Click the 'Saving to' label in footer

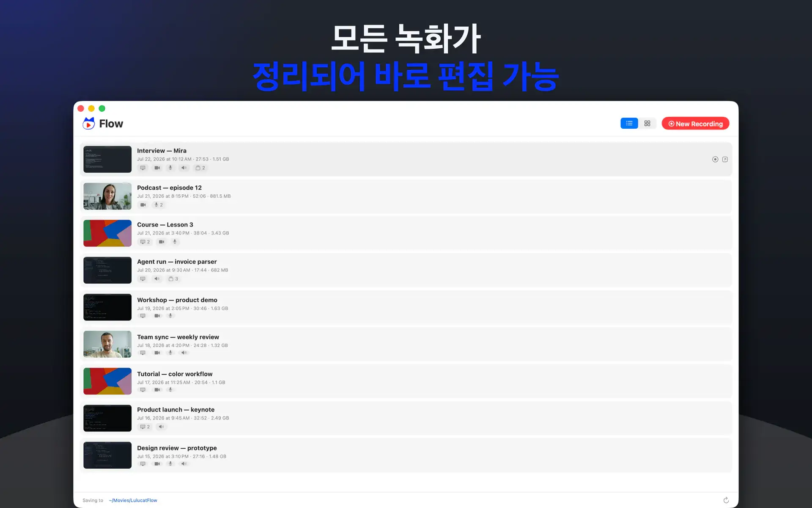pyautogui.click(x=93, y=500)
